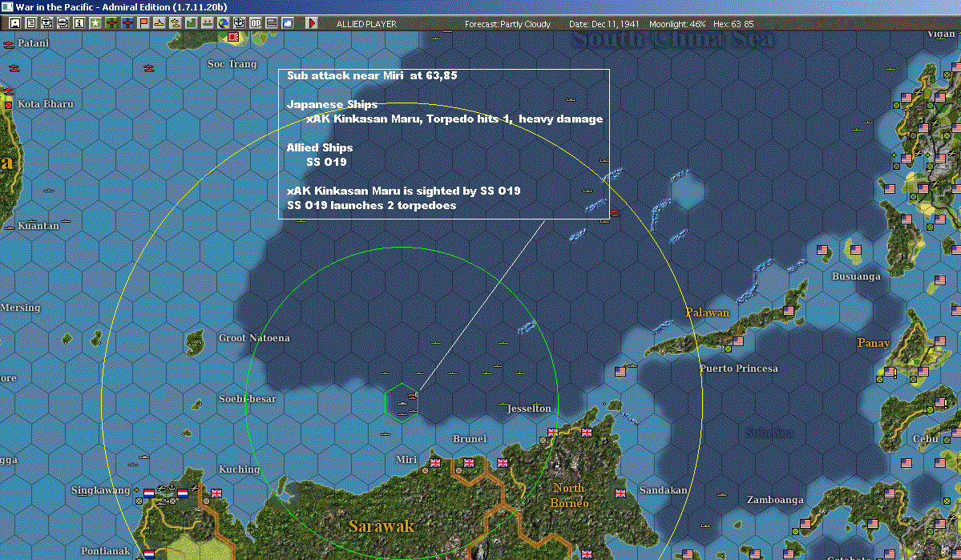The image size is (961, 560).
Task: Click the first computer screen toolbar icon
Action: click(x=47, y=23)
